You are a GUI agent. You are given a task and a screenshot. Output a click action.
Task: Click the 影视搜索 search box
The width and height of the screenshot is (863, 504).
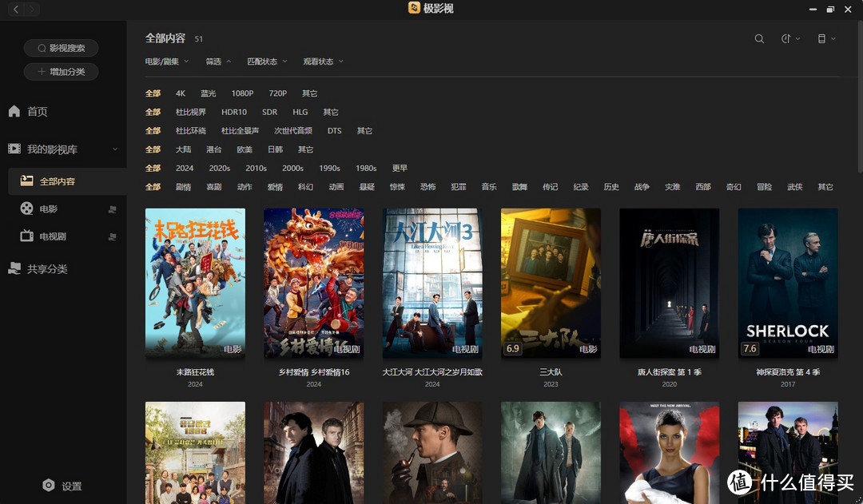pos(61,48)
